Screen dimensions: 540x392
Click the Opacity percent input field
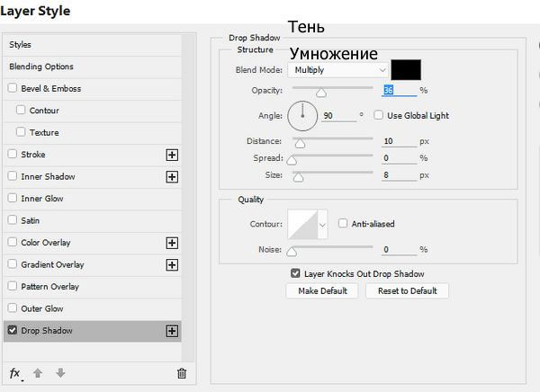pos(399,90)
